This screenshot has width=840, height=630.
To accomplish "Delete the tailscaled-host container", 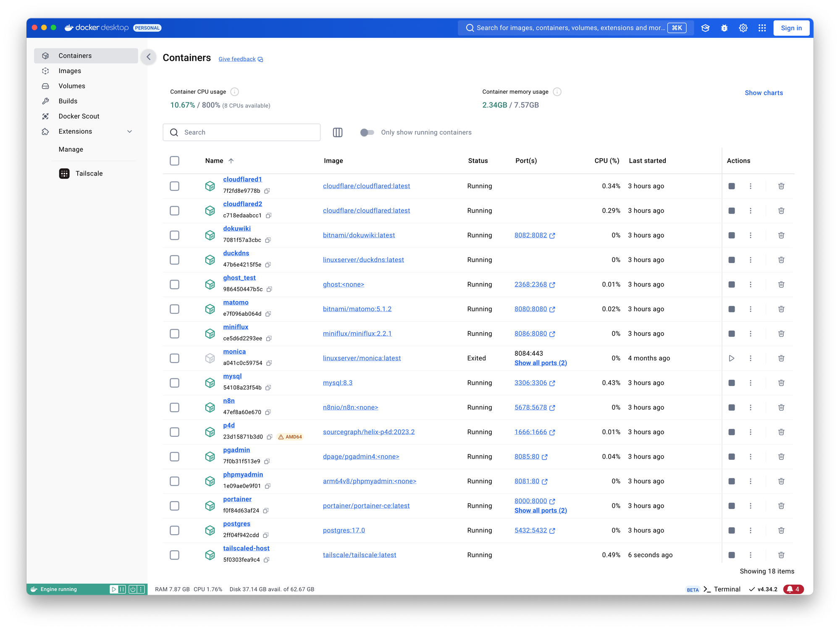I will point(781,555).
